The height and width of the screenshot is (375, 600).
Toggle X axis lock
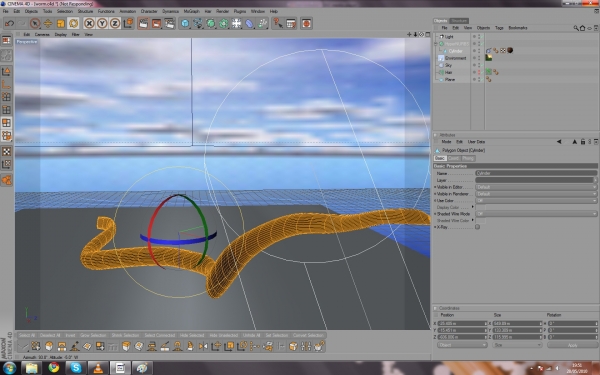click(89, 23)
